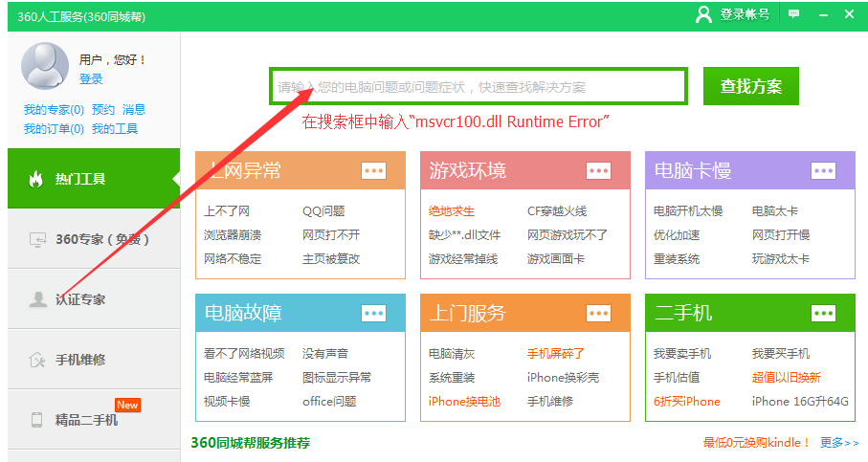Expand more options in 上网异常 card
Screen dimensions: 868x462
(x=373, y=170)
